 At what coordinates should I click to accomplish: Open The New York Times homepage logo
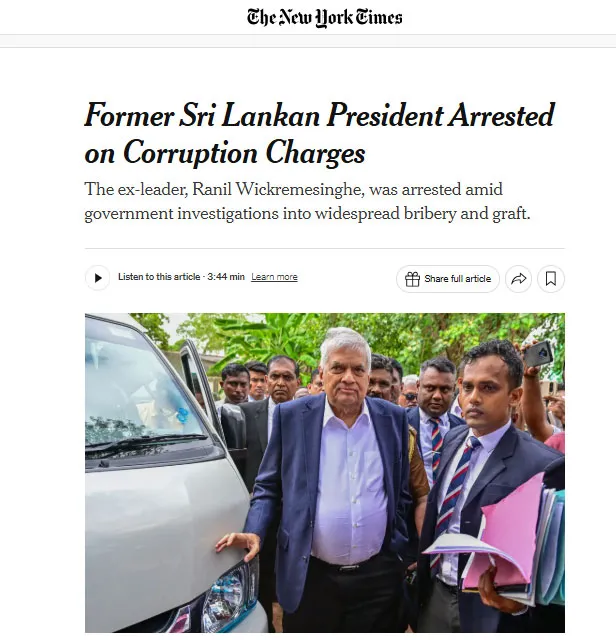click(325, 17)
